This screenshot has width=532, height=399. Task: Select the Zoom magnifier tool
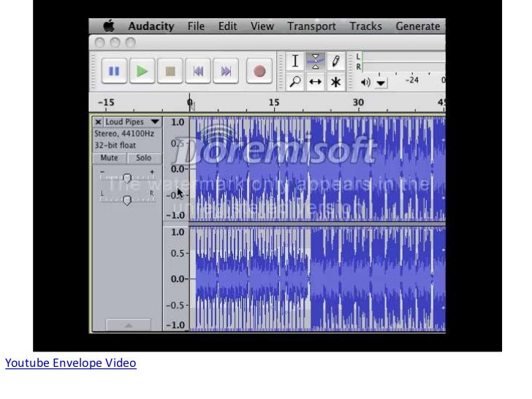click(295, 82)
